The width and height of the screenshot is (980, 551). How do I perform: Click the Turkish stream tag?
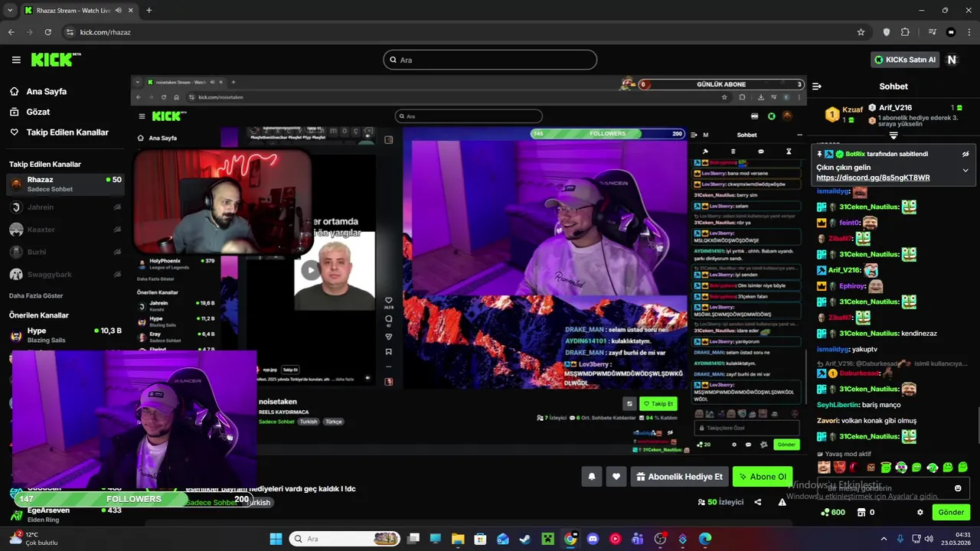(258, 503)
